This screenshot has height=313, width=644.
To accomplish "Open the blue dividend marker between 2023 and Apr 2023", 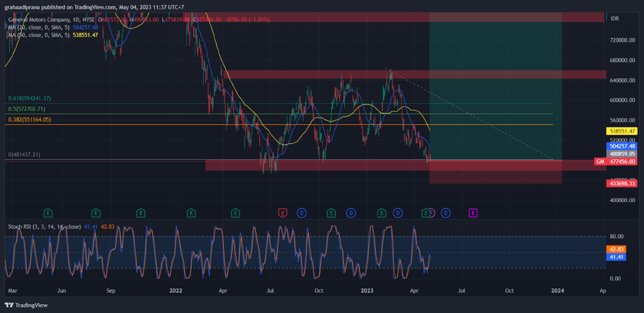I will (397, 213).
